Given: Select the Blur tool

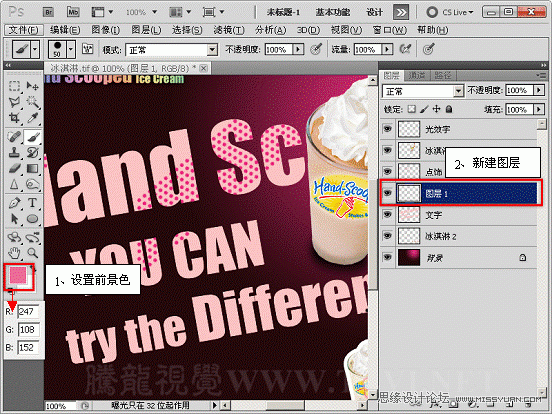Looking at the screenshot, I should (14, 184).
